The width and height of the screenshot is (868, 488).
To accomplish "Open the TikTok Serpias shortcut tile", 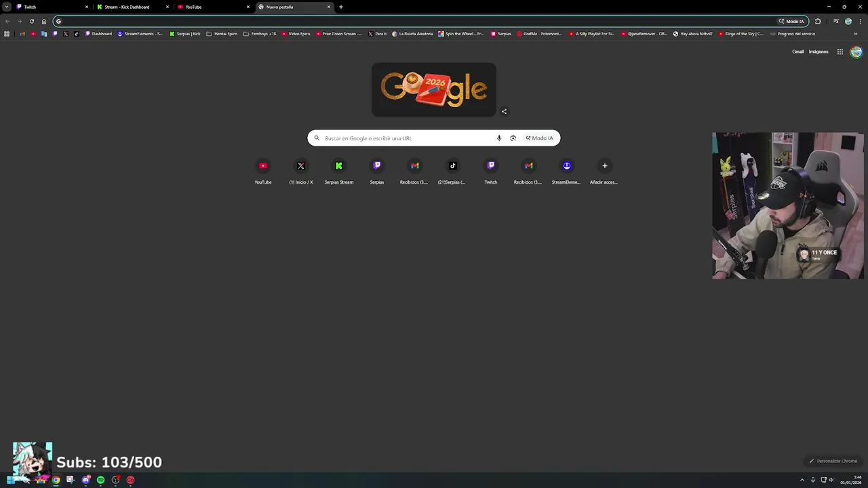I will pyautogui.click(x=453, y=171).
